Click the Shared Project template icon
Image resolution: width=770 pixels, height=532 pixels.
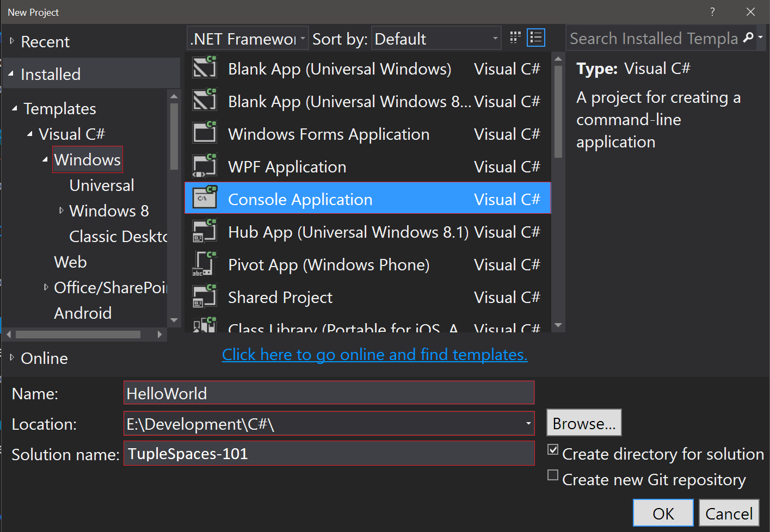pos(205,297)
